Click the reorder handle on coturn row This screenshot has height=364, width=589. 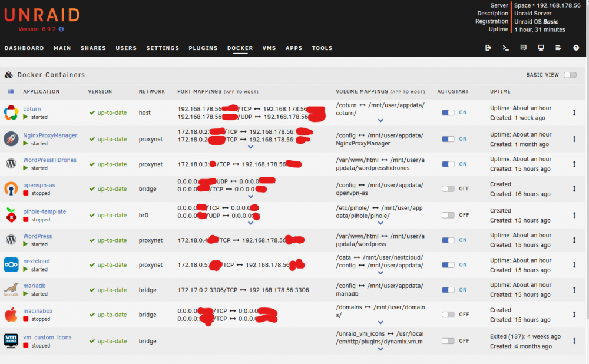(574, 112)
